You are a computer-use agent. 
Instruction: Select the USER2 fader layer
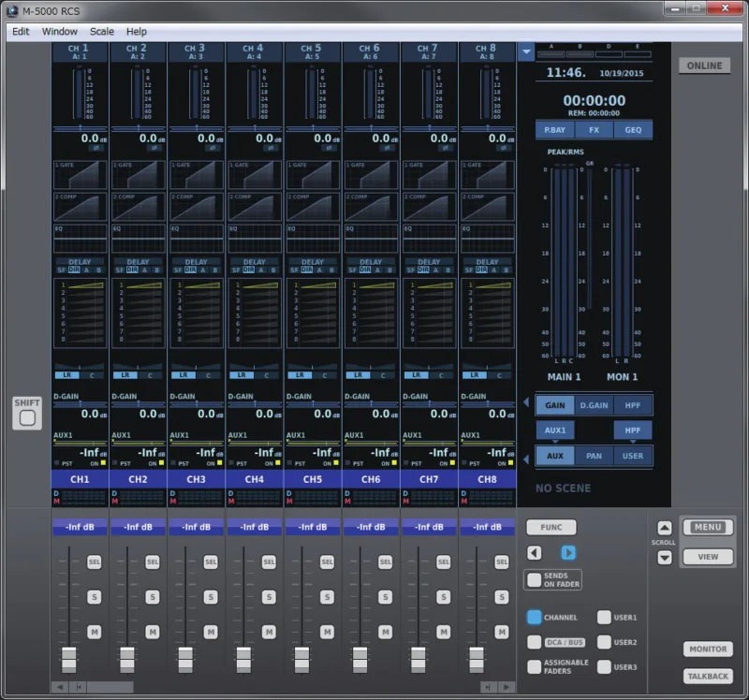[604, 642]
